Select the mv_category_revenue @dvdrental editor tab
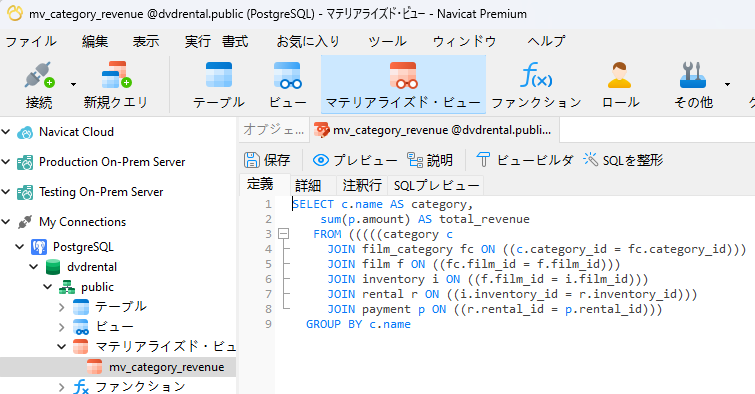 point(434,130)
